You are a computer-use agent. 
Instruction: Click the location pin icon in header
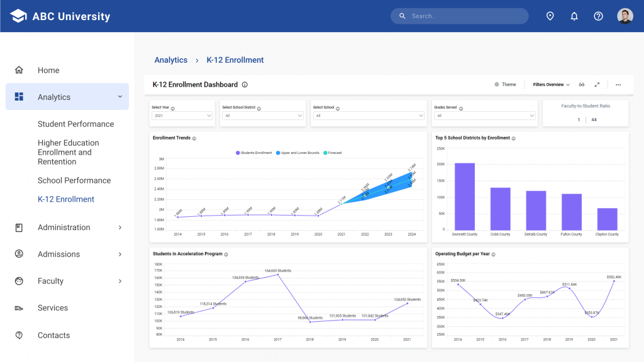[x=550, y=16]
